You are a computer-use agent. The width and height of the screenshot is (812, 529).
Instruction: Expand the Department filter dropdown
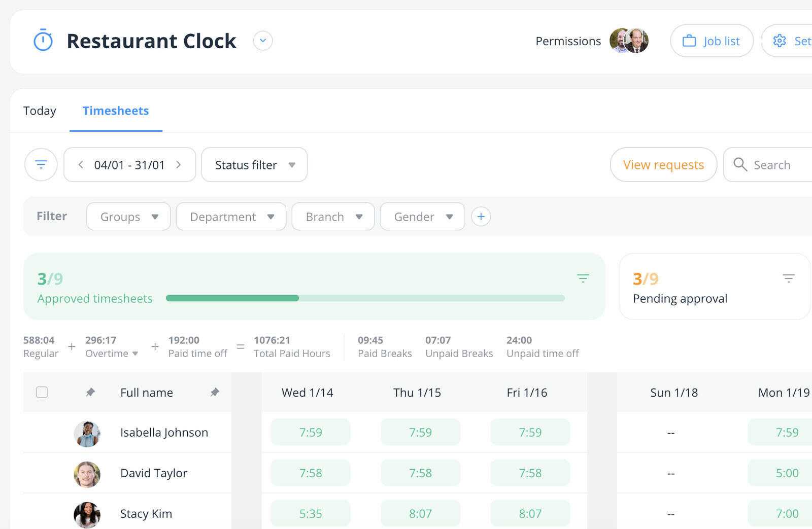[x=231, y=217]
